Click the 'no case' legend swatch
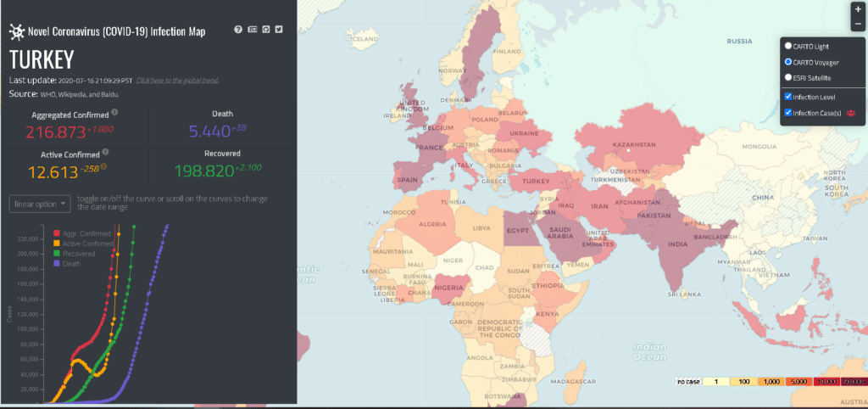Image resolution: width=868 pixels, height=409 pixels. [x=688, y=381]
